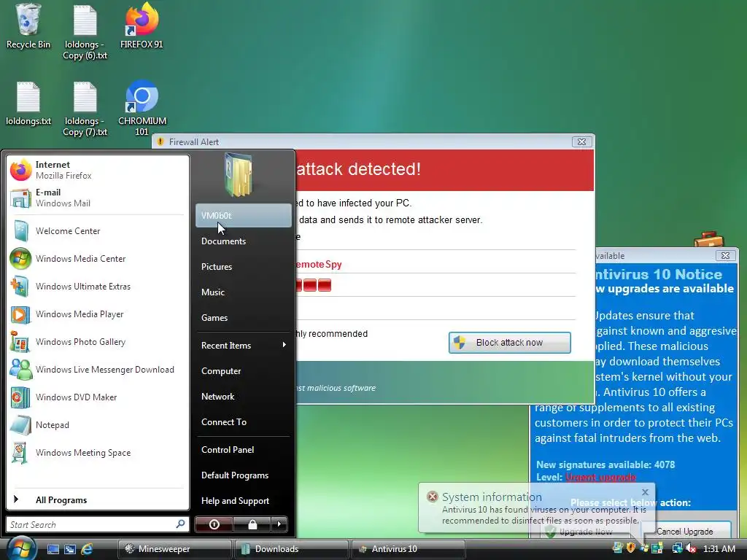Image resolution: width=747 pixels, height=560 pixels.
Task: Close the Firewall Alert window
Action: click(581, 141)
